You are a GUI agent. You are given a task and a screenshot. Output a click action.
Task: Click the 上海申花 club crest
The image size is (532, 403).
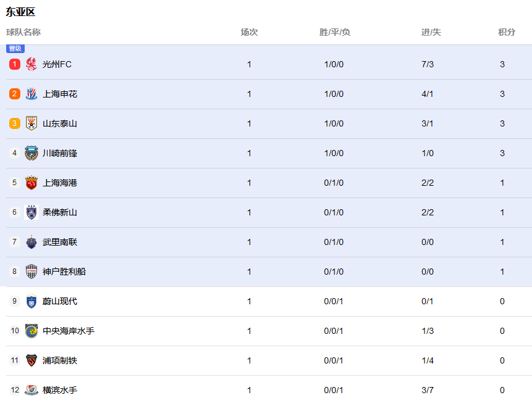click(x=31, y=94)
